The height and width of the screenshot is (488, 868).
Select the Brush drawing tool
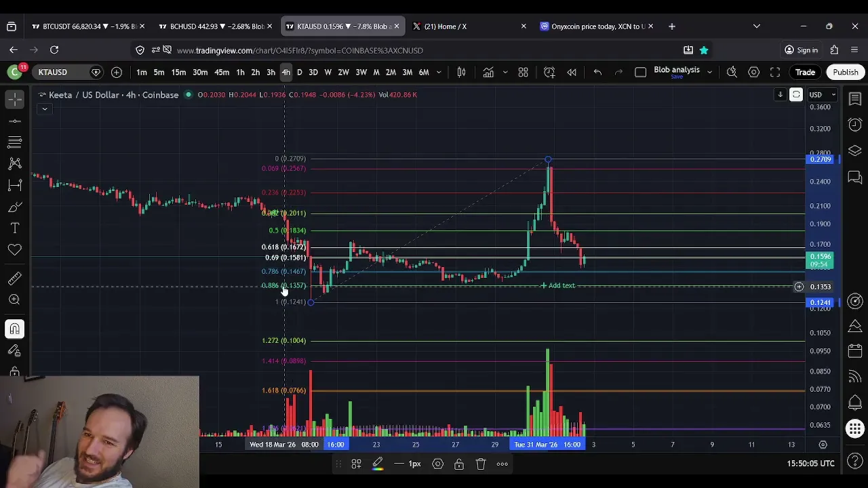pos(14,207)
